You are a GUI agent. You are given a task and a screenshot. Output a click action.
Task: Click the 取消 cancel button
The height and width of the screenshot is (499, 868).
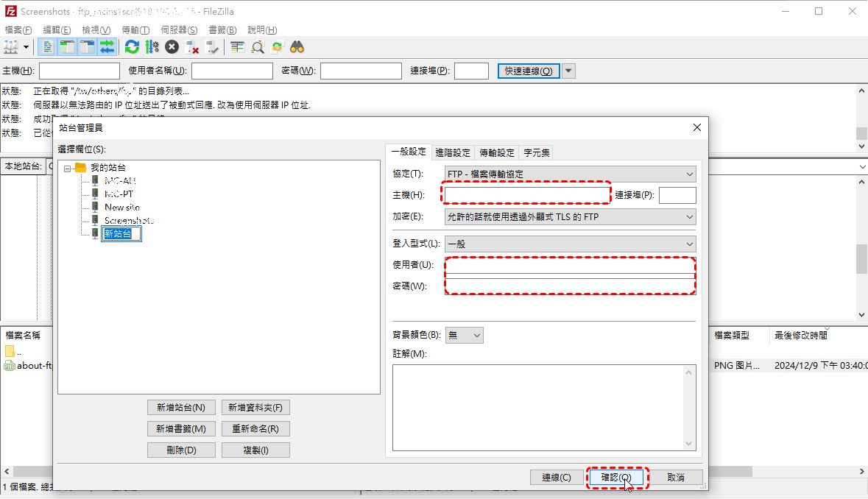[676, 478]
